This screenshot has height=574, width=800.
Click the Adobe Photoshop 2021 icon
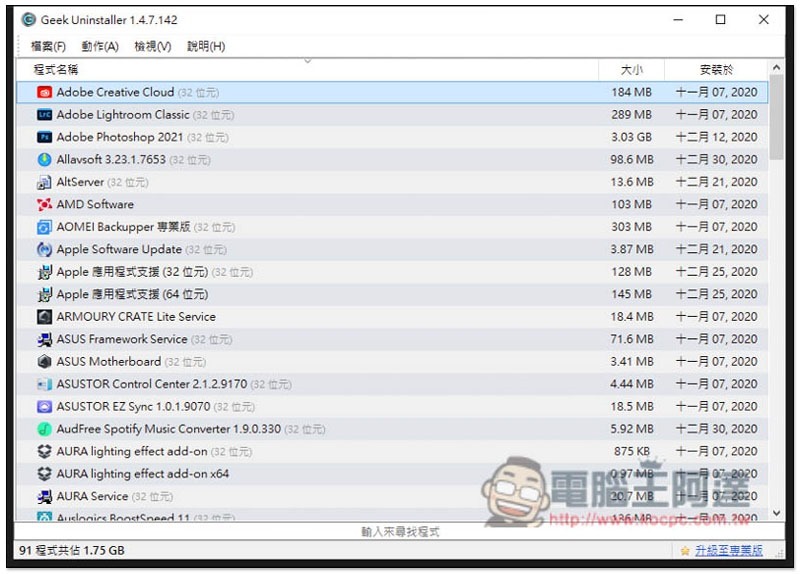(x=44, y=137)
